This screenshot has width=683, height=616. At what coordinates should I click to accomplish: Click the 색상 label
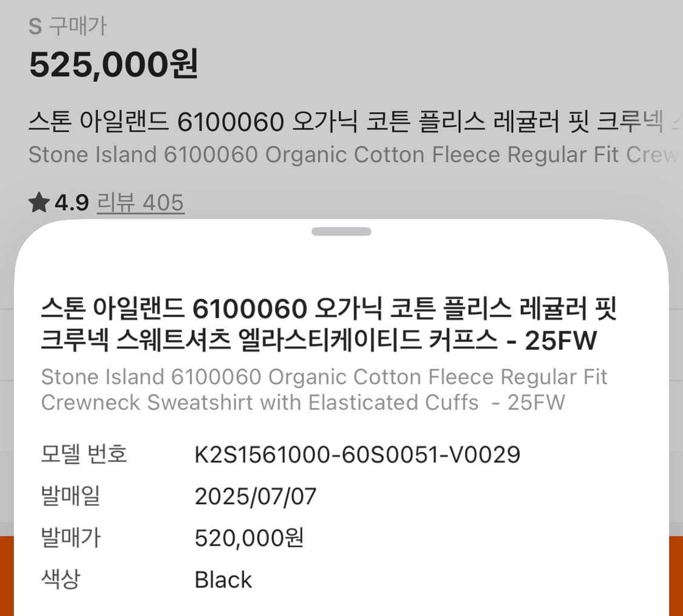[60, 579]
